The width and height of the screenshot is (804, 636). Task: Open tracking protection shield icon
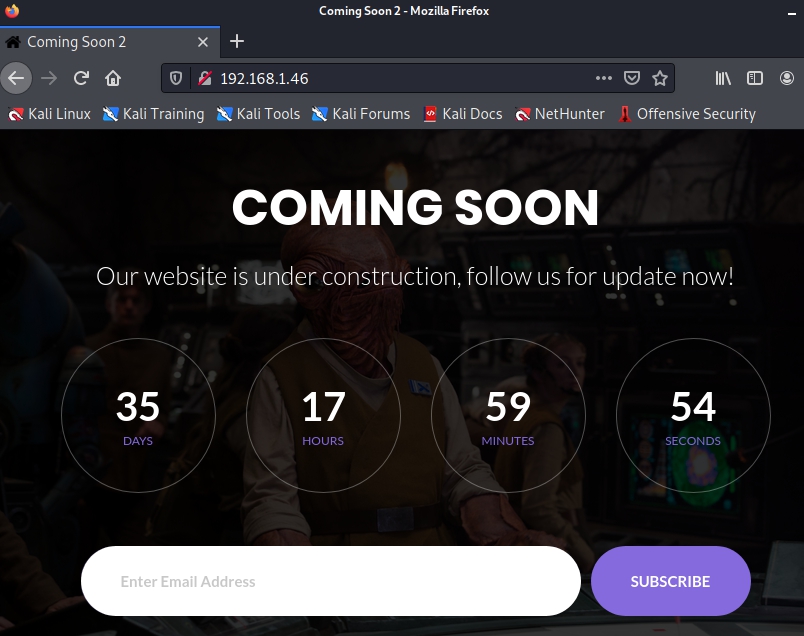coord(176,78)
